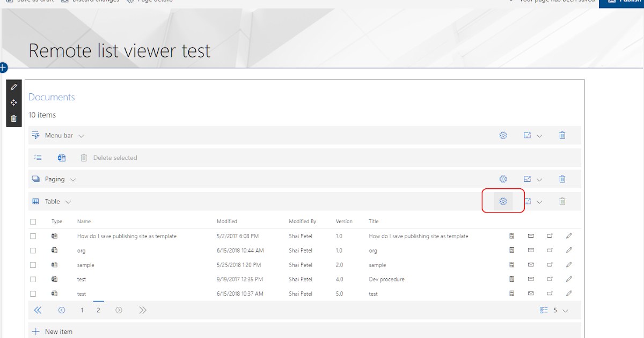The width and height of the screenshot is (644, 338).
Task: Select the header checkbox to select all items
Action: [33, 221]
